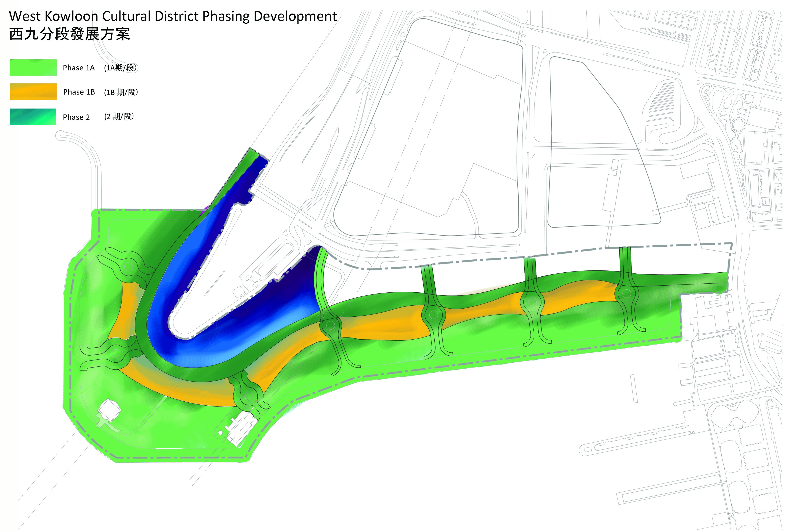This screenshot has width=789, height=532.
Task: Click the Phase 2 teal legend swatch
Action: (33, 117)
